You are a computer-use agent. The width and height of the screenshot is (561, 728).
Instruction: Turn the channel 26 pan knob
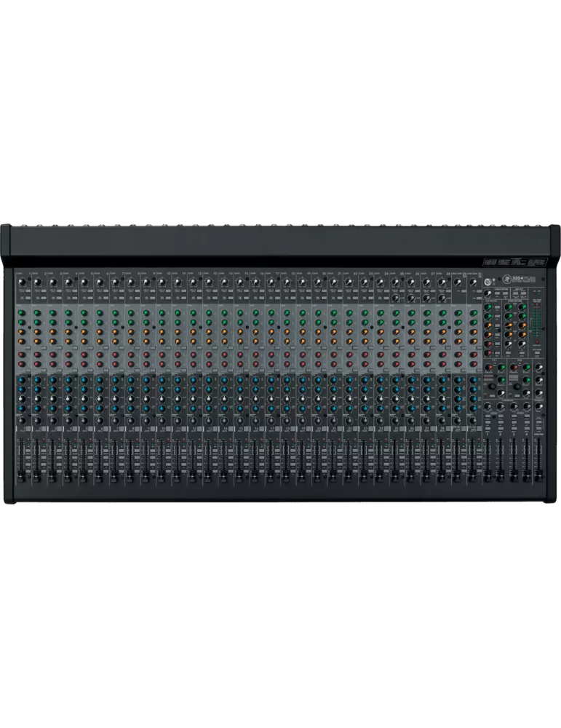point(411,421)
